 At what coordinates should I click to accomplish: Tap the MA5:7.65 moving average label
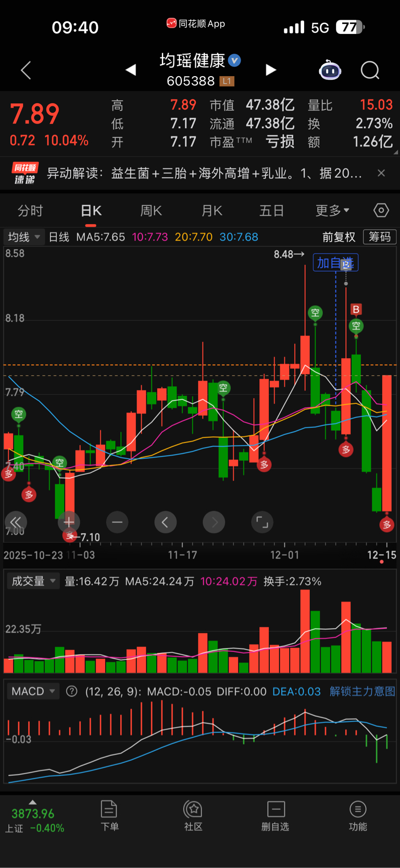pos(101,237)
